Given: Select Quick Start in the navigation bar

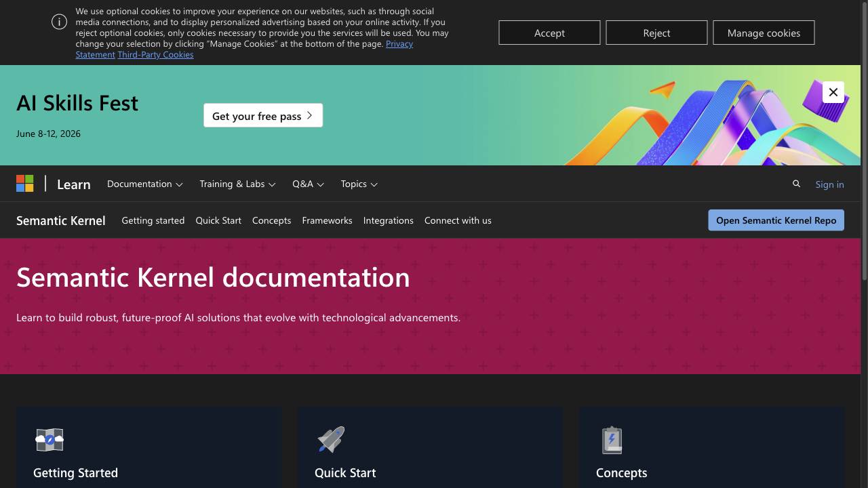Looking at the screenshot, I should 218,220.
